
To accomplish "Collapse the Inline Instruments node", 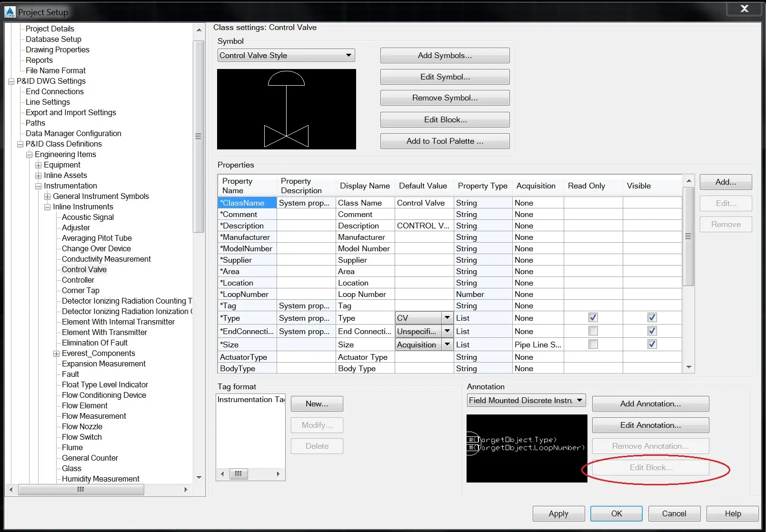I will coord(47,207).
